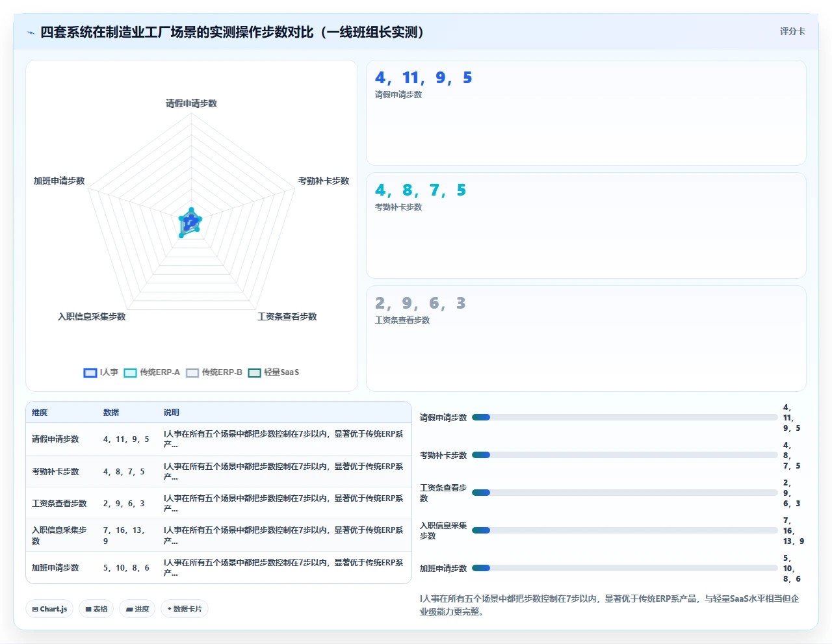Click the 评分卡 label in the header
832x644 pixels.
792,31
